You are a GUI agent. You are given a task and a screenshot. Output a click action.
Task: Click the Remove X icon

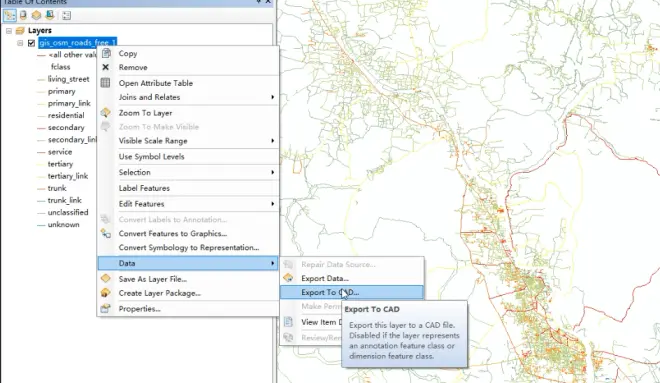(106, 67)
